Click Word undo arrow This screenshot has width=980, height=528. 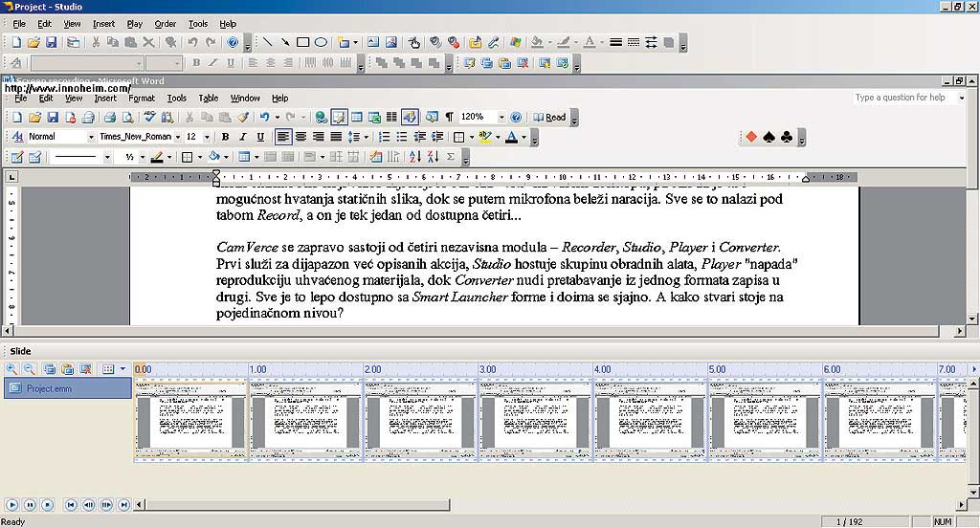pos(265,117)
